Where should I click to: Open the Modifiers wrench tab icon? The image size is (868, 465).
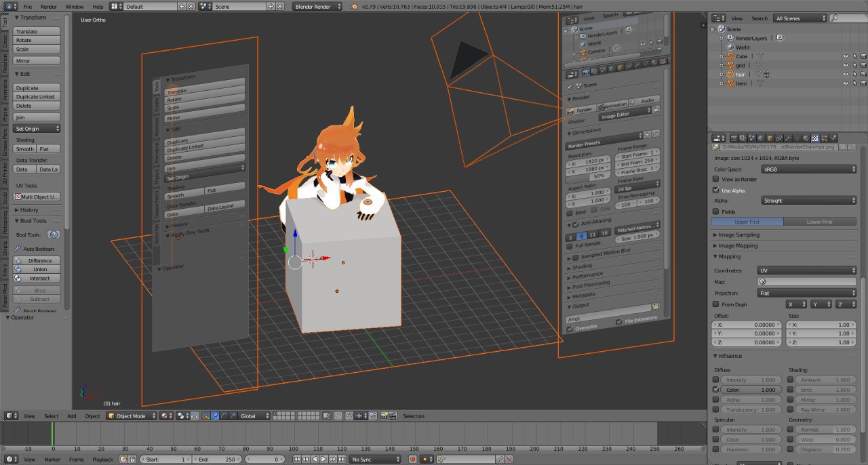tap(788, 138)
